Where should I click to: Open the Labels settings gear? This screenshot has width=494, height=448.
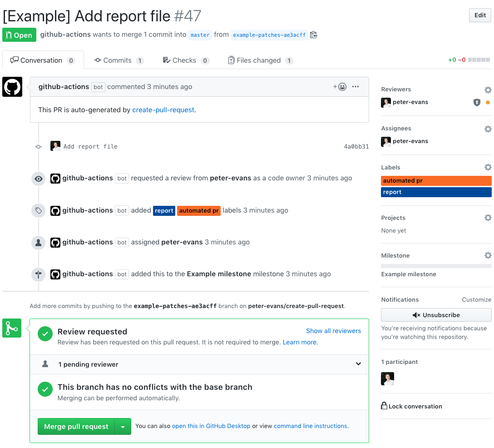click(488, 167)
